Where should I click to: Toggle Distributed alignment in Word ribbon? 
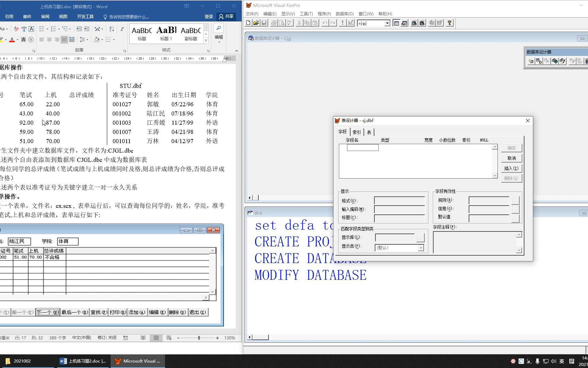pyautogui.click(x=72, y=40)
